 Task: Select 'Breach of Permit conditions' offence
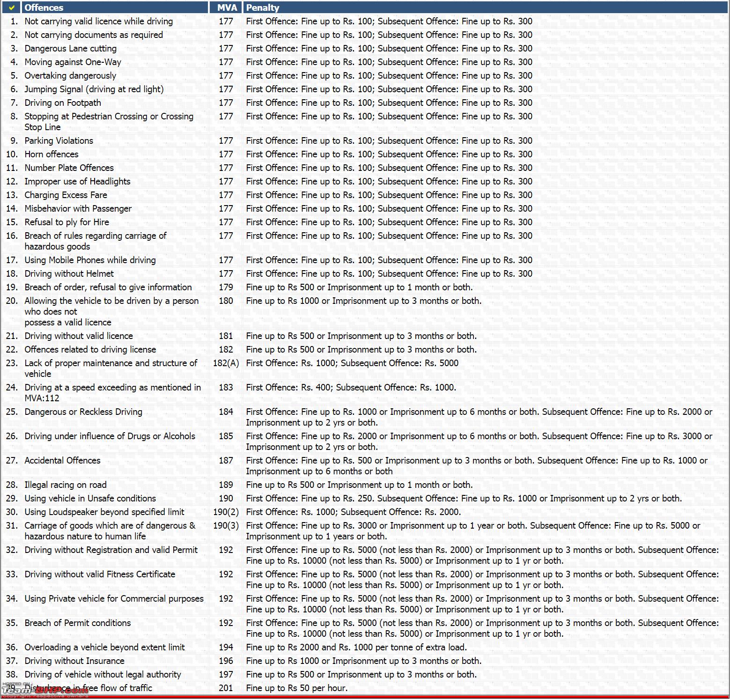78,623
